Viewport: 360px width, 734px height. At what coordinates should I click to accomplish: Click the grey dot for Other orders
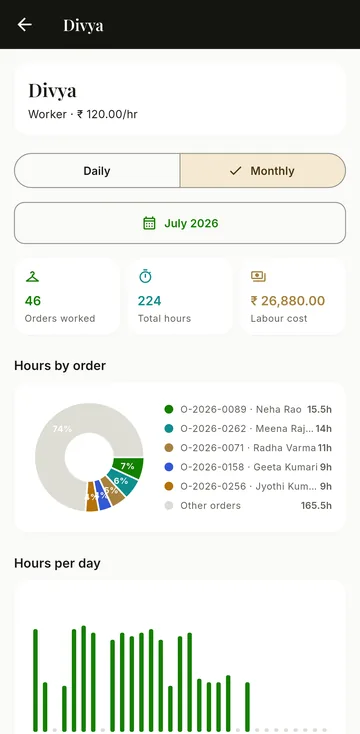169,506
